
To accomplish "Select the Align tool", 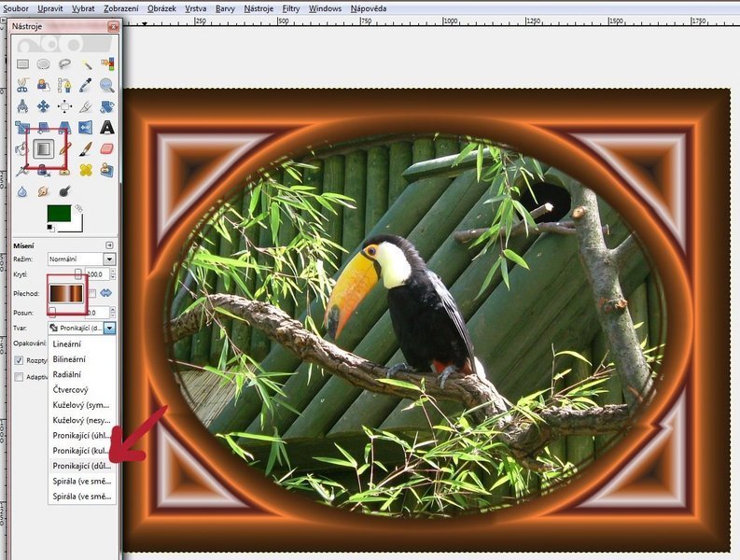I will 64,106.
